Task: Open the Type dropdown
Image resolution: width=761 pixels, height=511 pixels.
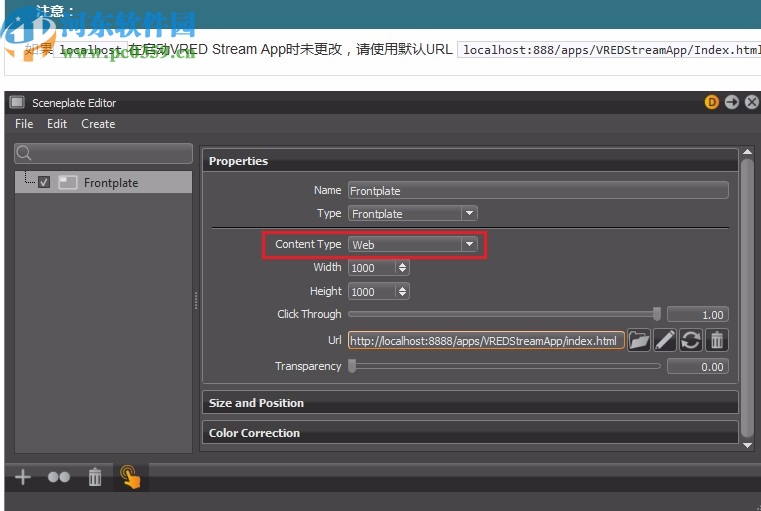Action: pos(413,214)
